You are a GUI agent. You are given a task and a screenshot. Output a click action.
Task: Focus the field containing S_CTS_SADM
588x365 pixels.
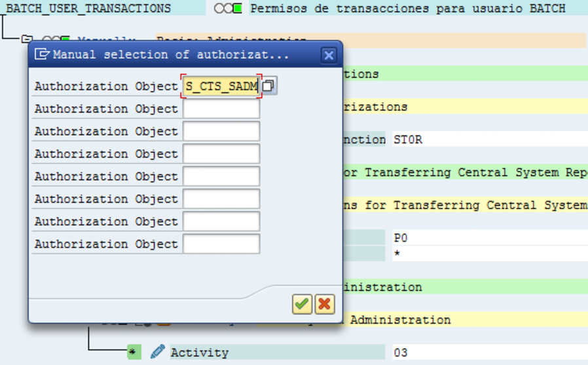221,86
